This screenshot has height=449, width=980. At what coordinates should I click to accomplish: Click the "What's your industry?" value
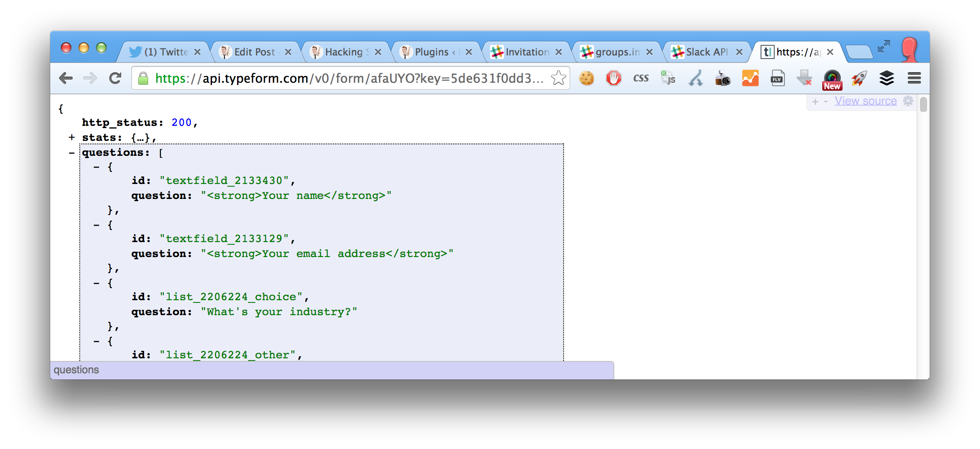(279, 312)
